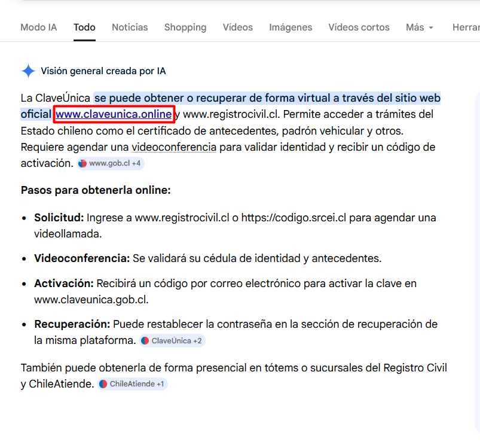Select the Todo search tab
The height and width of the screenshot is (448, 480).
(x=84, y=27)
